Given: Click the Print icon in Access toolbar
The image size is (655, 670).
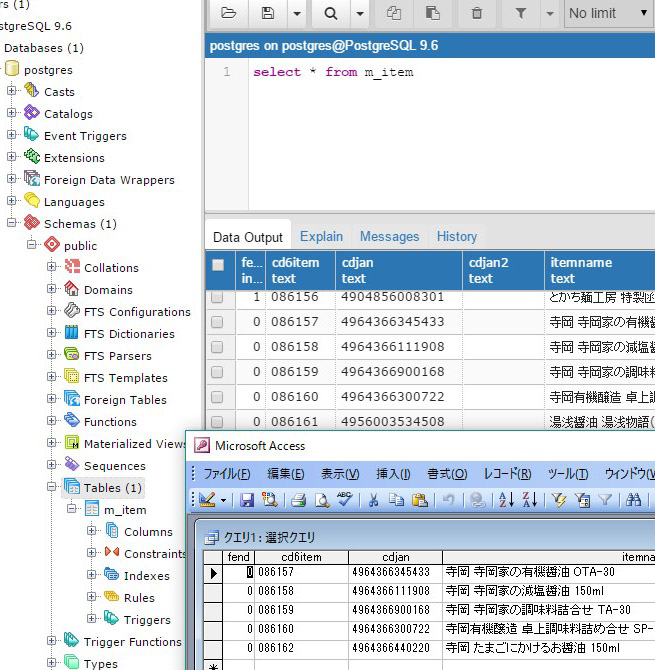Looking at the screenshot, I should click(298, 500).
